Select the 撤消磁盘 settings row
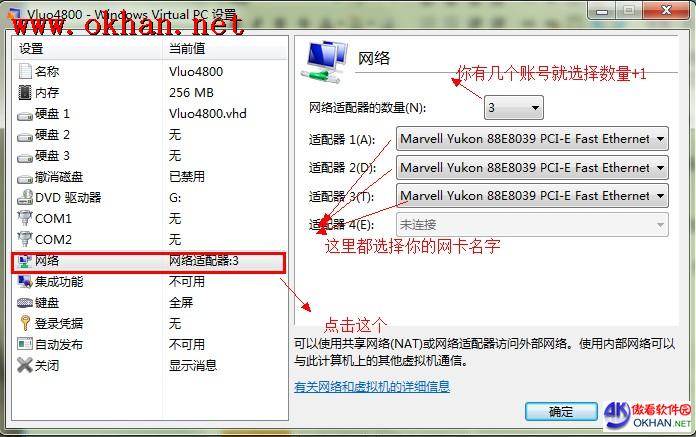The image size is (696, 437). point(150,177)
